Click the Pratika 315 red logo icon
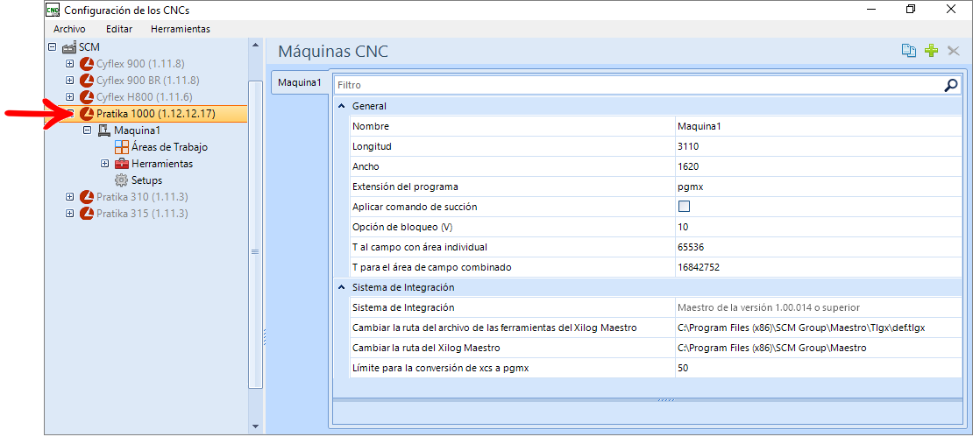 coord(87,214)
